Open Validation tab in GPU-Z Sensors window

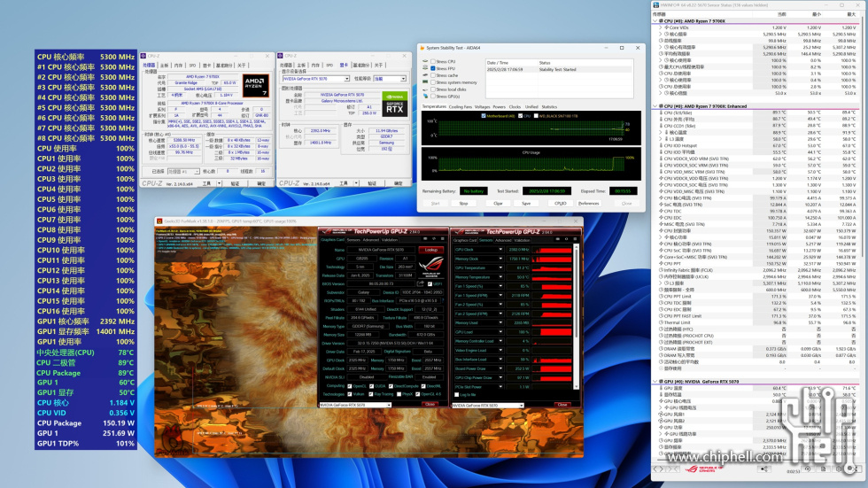pos(522,240)
